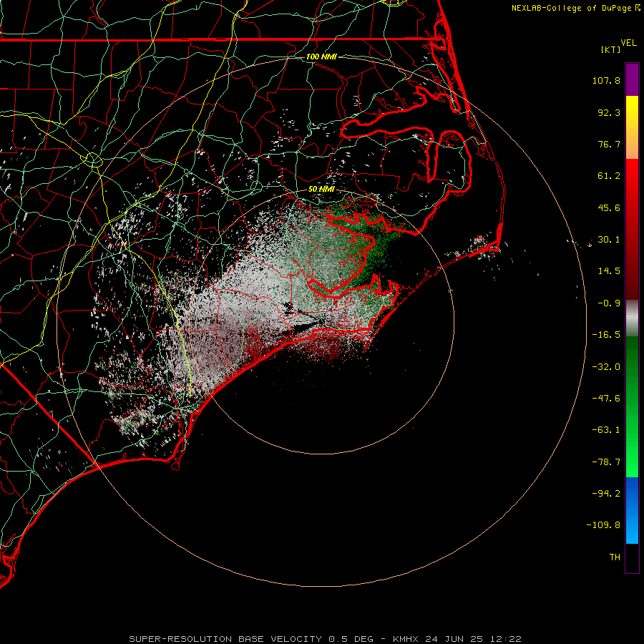Image resolution: width=644 pixels, height=644 pixels.
Task: Click the [KT] units label
Action: click(x=611, y=49)
